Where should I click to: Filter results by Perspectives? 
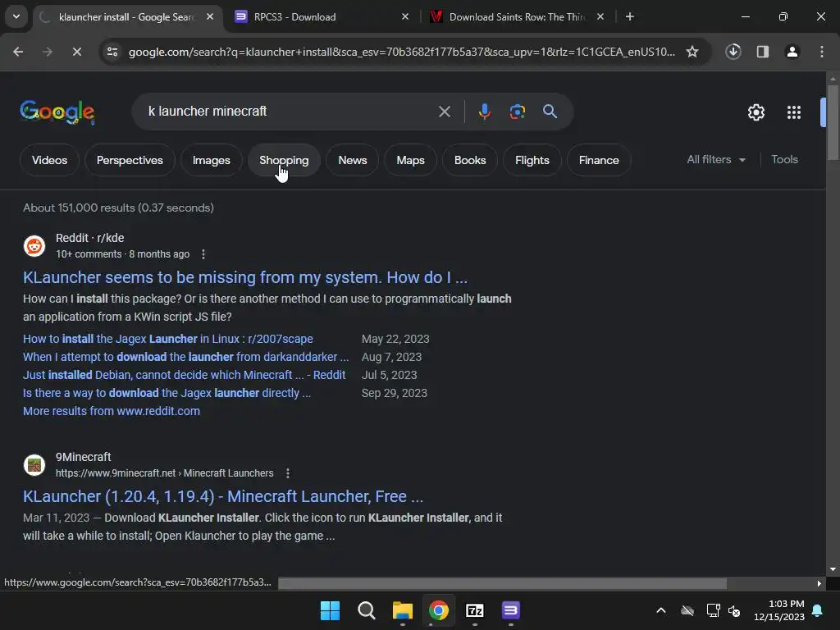point(130,160)
